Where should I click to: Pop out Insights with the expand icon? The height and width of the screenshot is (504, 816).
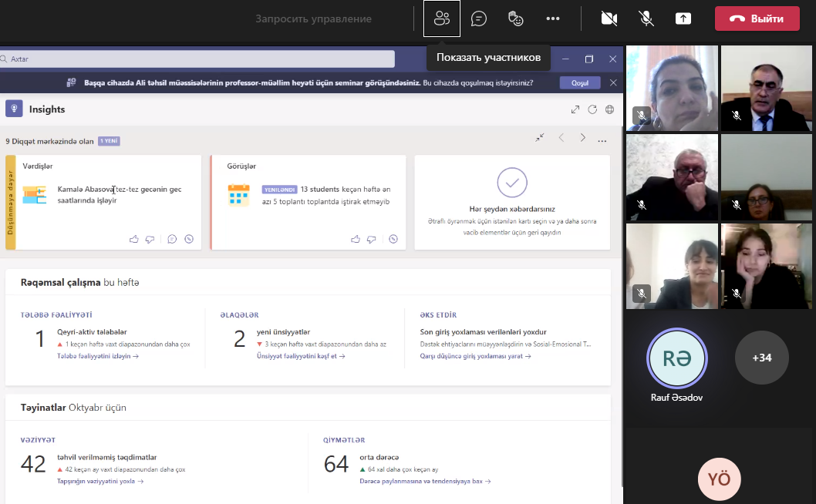tap(575, 109)
